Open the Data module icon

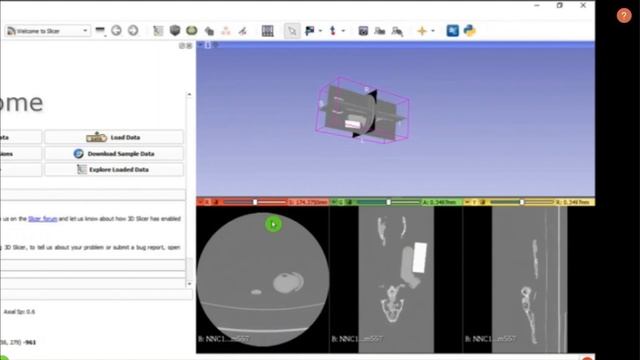[x=158, y=31]
